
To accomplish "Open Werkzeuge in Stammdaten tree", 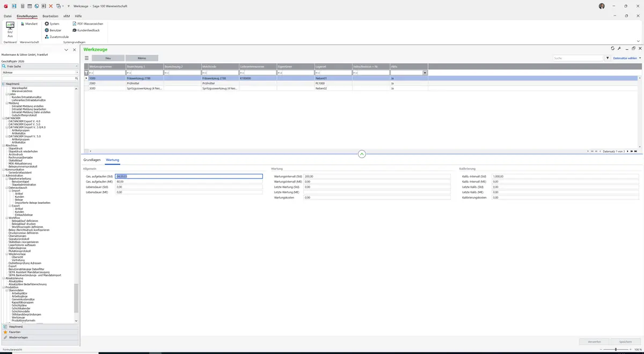I will point(18,318).
